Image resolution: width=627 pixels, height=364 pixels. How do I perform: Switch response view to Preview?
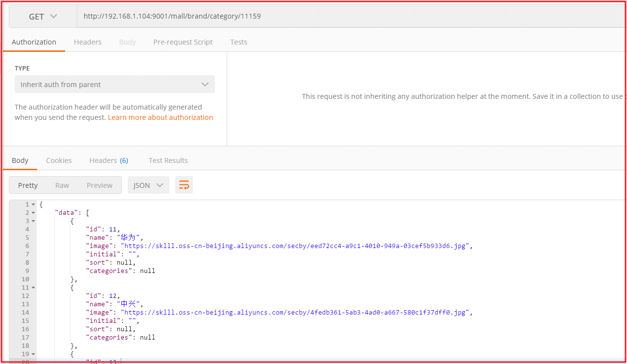pyautogui.click(x=99, y=185)
